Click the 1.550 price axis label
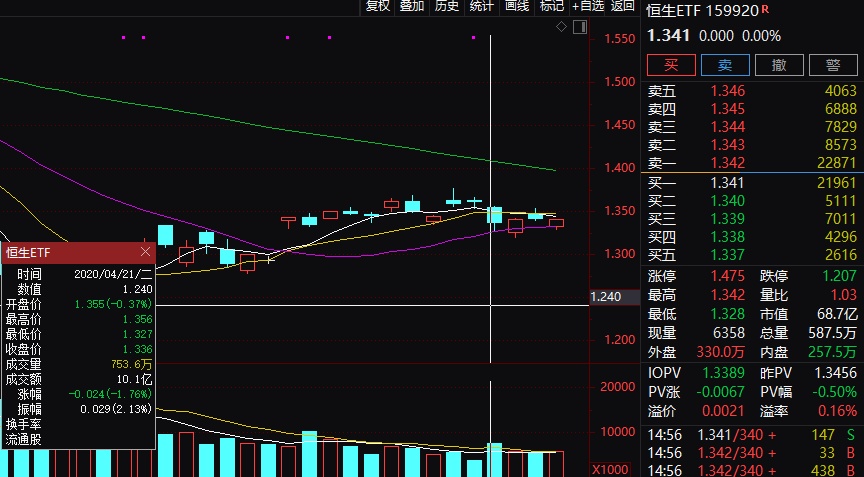This screenshot has width=864, height=477. point(620,39)
